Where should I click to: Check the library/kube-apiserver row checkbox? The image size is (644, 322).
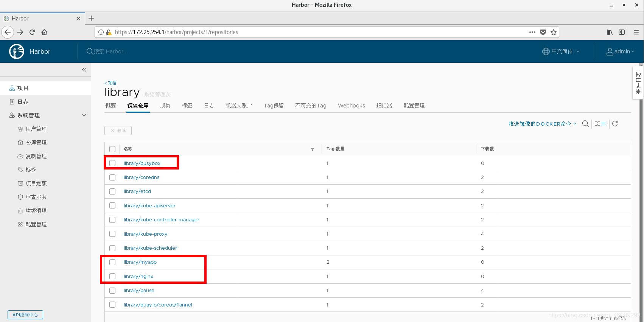coord(112,205)
